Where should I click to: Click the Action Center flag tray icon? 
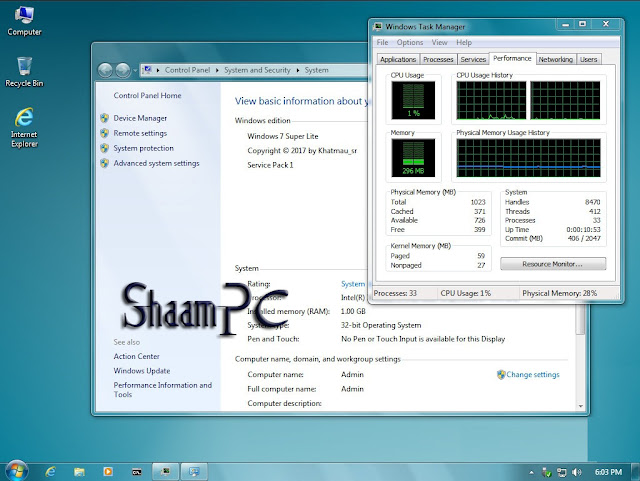click(x=547, y=472)
